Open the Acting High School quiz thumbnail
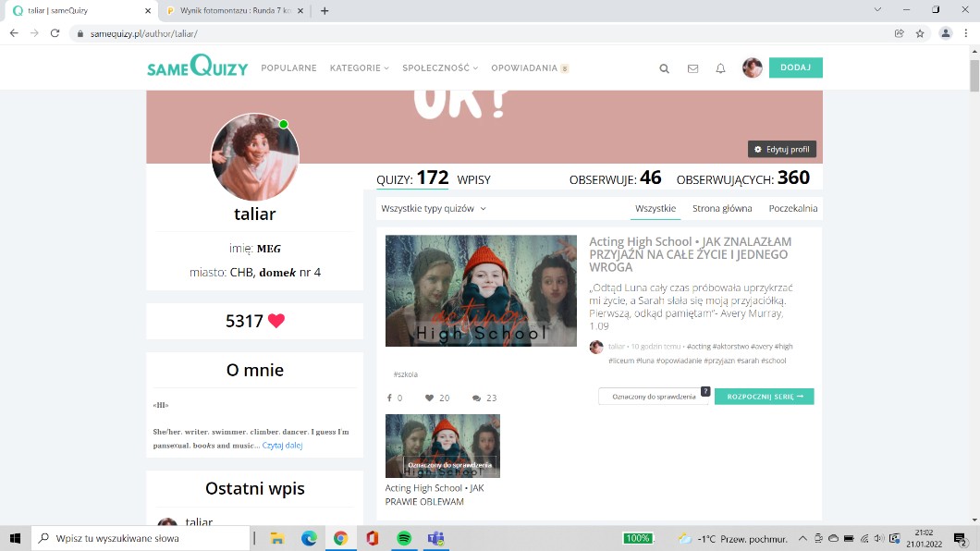980x551 pixels. click(481, 290)
